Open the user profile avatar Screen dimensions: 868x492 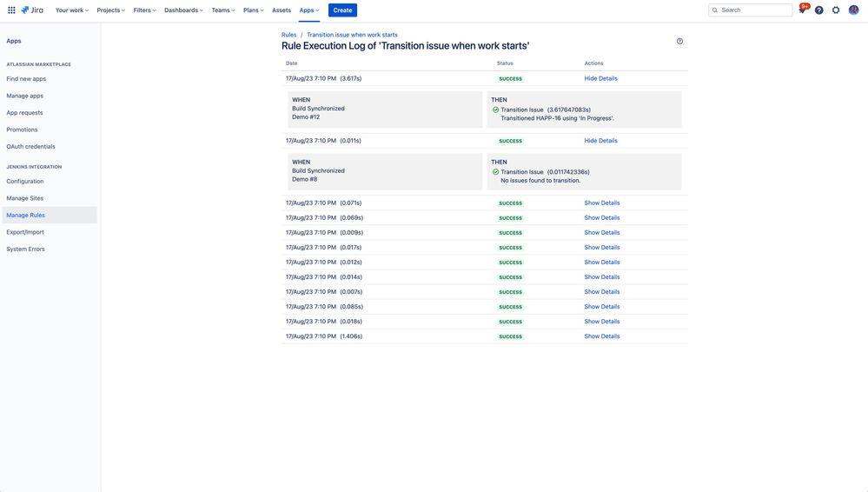tap(853, 10)
